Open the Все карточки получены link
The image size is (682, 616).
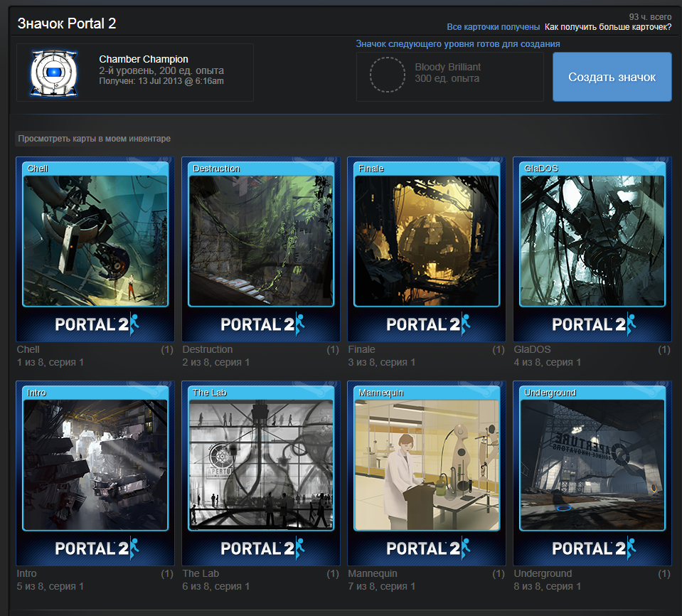point(493,27)
